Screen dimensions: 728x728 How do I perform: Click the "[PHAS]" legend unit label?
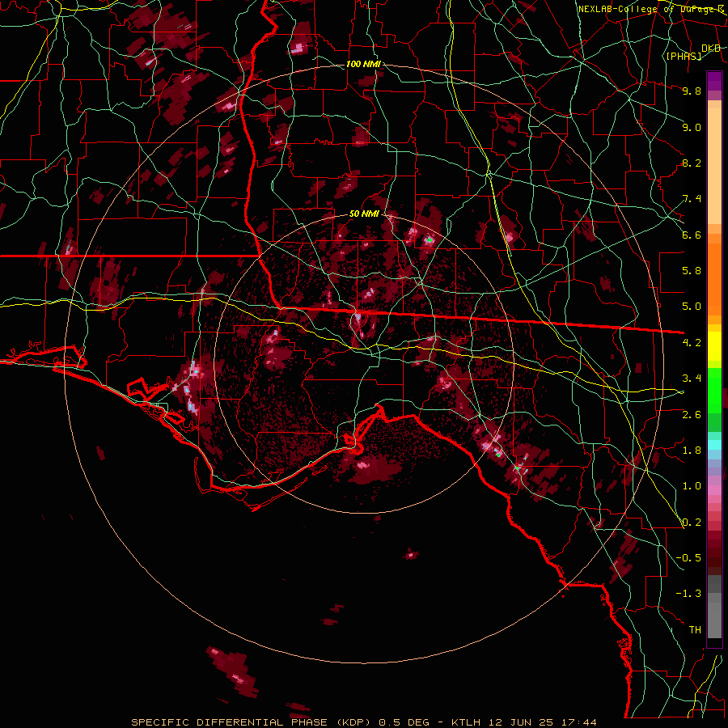click(684, 57)
